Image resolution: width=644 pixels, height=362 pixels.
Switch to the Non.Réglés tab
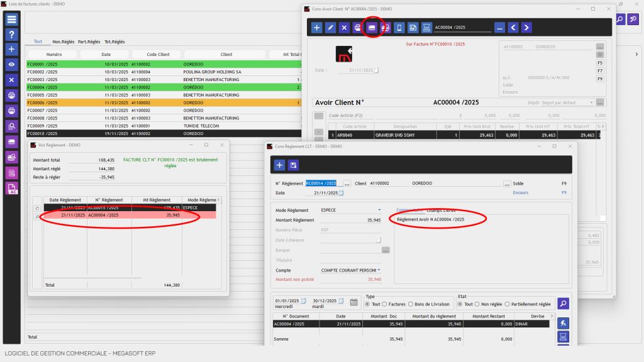[x=64, y=41]
